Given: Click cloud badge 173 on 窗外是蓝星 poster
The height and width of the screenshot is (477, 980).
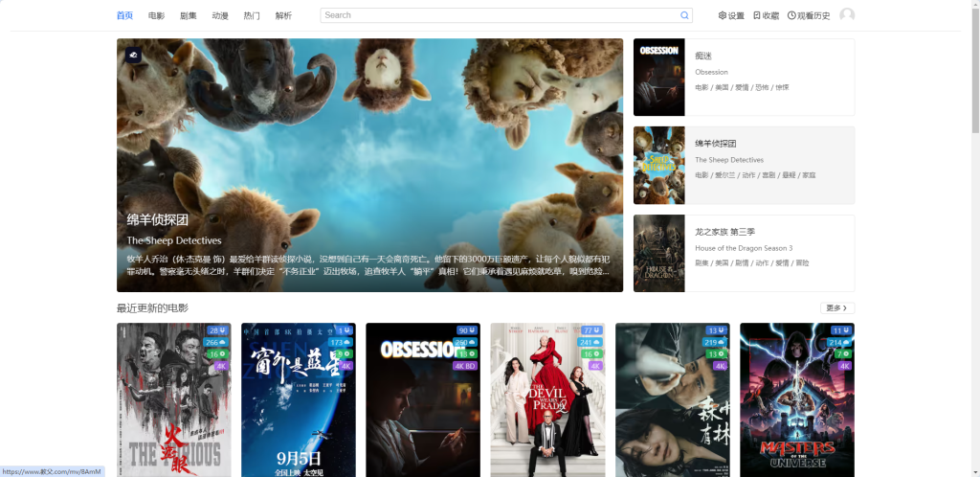Looking at the screenshot, I should click(341, 343).
